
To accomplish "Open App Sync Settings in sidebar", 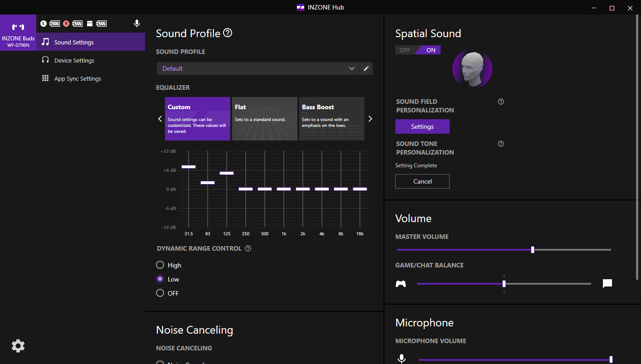I will [78, 78].
